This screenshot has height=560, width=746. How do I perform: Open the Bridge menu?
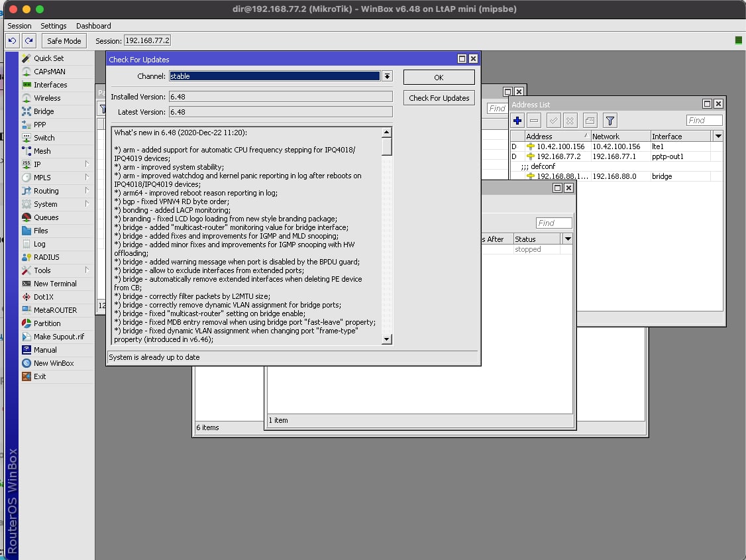[x=44, y=111]
